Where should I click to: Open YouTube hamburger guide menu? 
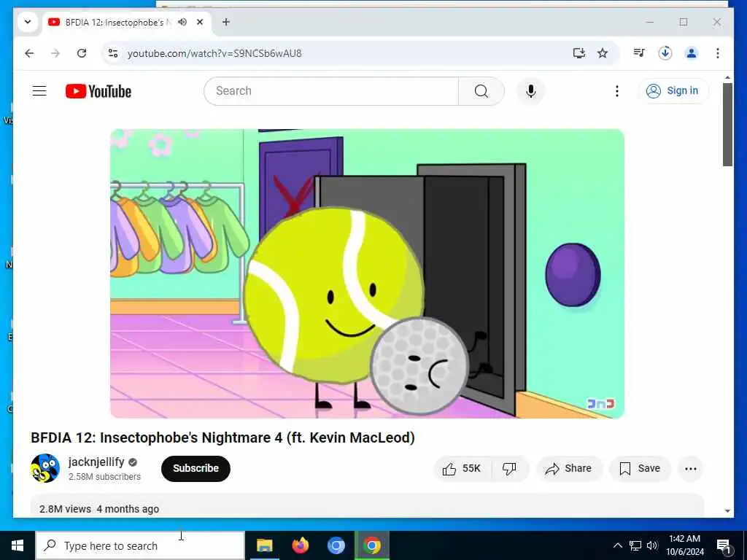click(x=39, y=91)
